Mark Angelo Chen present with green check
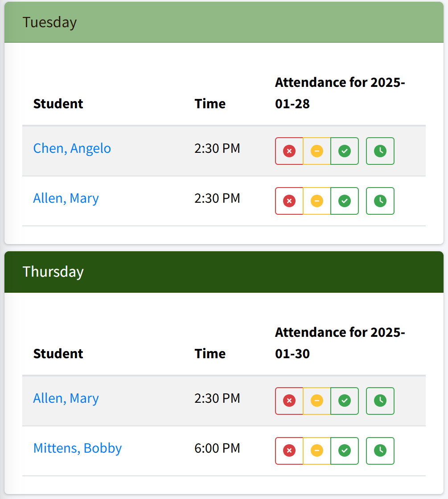This screenshot has width=448, height=499. [x=344, y=151]
